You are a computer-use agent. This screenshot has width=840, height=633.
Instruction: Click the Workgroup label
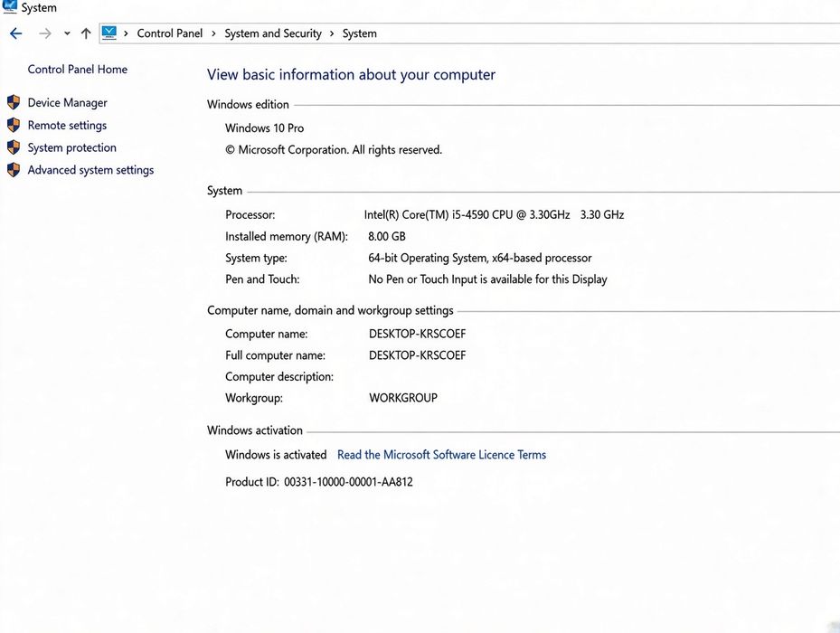(254, 398)
